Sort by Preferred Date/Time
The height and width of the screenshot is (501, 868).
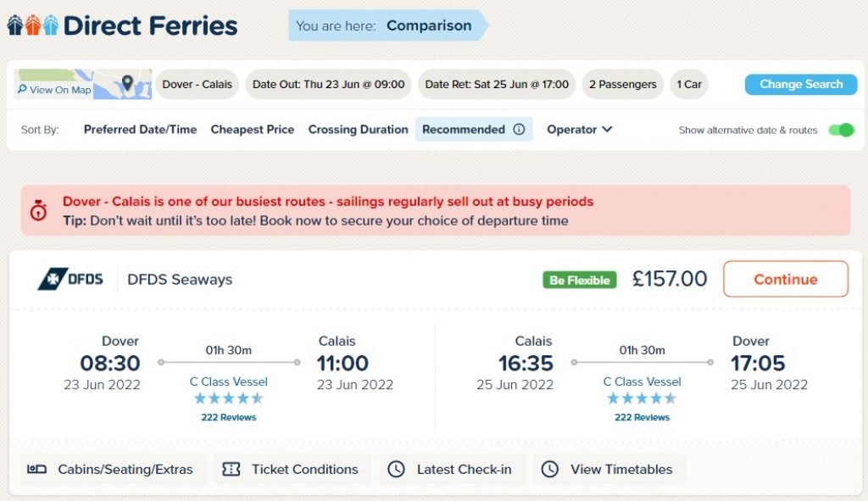click(x=140, y=129)
